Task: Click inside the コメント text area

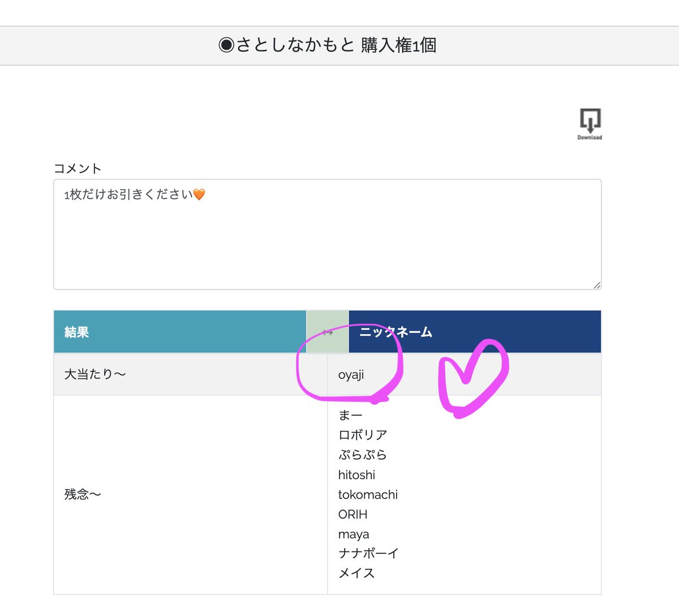Action: 327,234
